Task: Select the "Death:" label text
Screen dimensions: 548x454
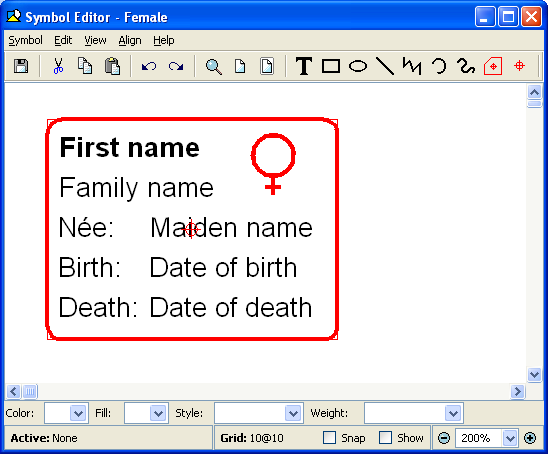Action: (x=98, y=308)
